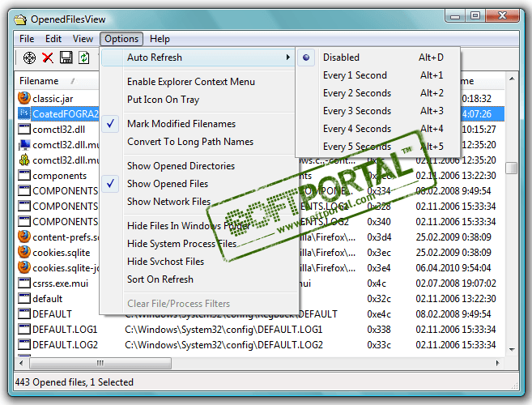Click the Firefox icon beside cookies.sqlite
Screen dimensions: 532x405
pyautogui.click(x=24, y=252)
